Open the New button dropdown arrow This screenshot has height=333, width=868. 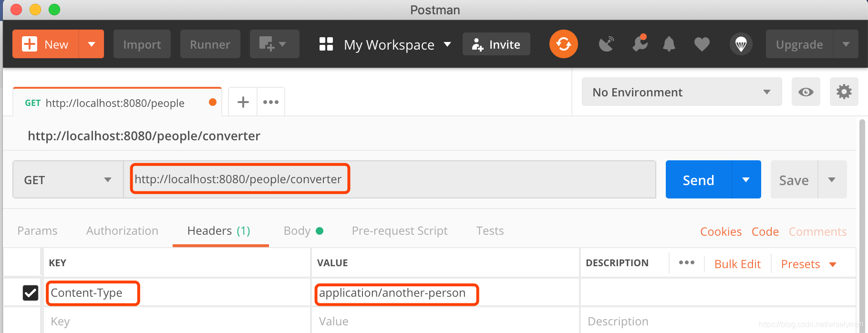[x=92, y=44]
